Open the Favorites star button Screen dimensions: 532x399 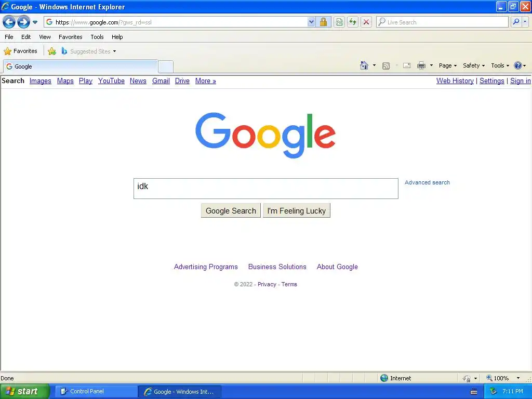point(21,51)
